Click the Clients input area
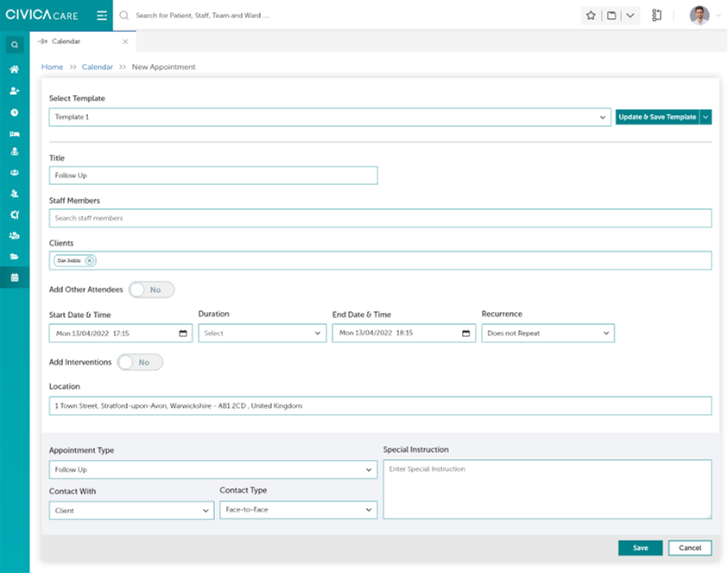This screenshot has width=728, height=573. click(x=380, y=261)
